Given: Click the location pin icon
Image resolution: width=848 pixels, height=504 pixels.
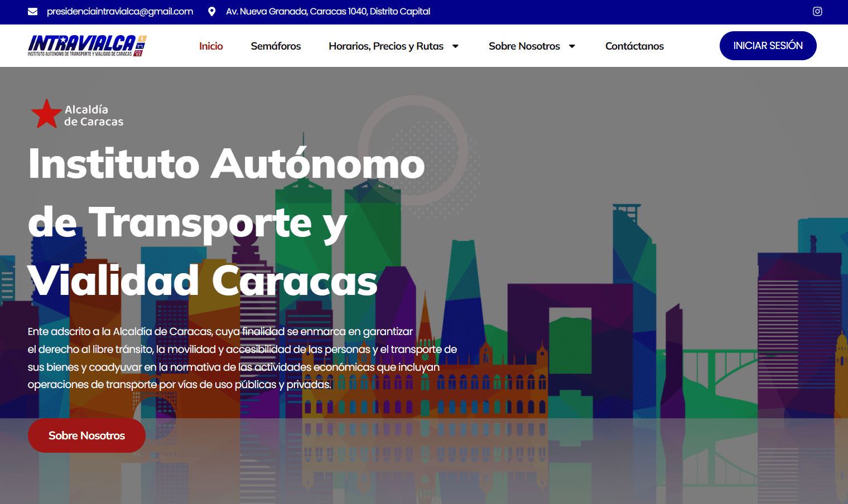Looking at the screenshot, I should click(x=211, y=11).
